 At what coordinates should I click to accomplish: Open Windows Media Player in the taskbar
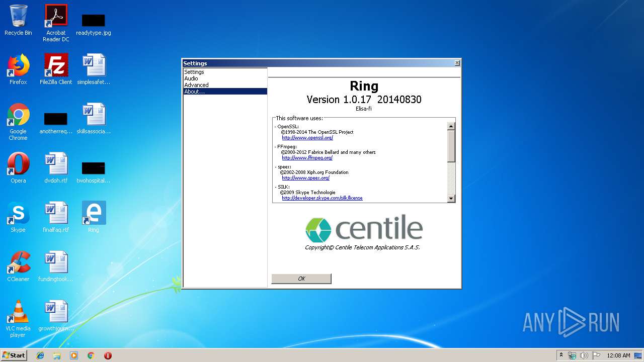click(x=74, y=355)
